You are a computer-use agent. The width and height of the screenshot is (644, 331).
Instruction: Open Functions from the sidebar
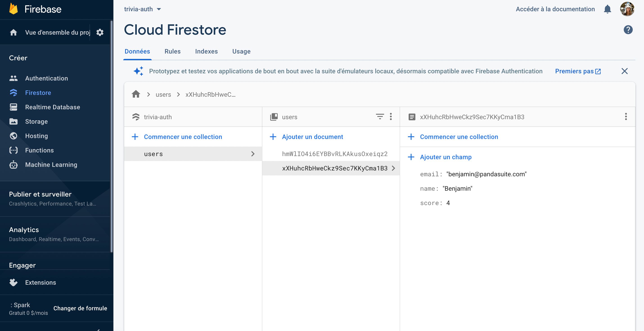coord(39,150)
